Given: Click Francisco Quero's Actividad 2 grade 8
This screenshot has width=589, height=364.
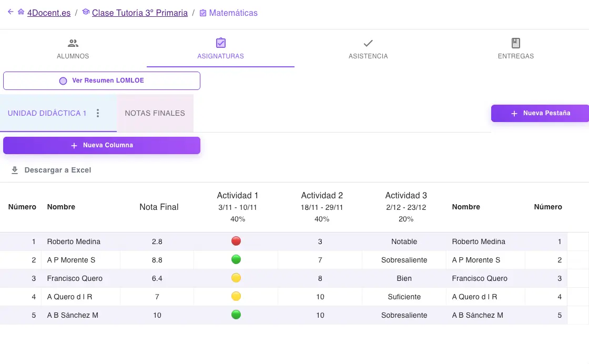Looking at the screenshot, I should [320, 278].
